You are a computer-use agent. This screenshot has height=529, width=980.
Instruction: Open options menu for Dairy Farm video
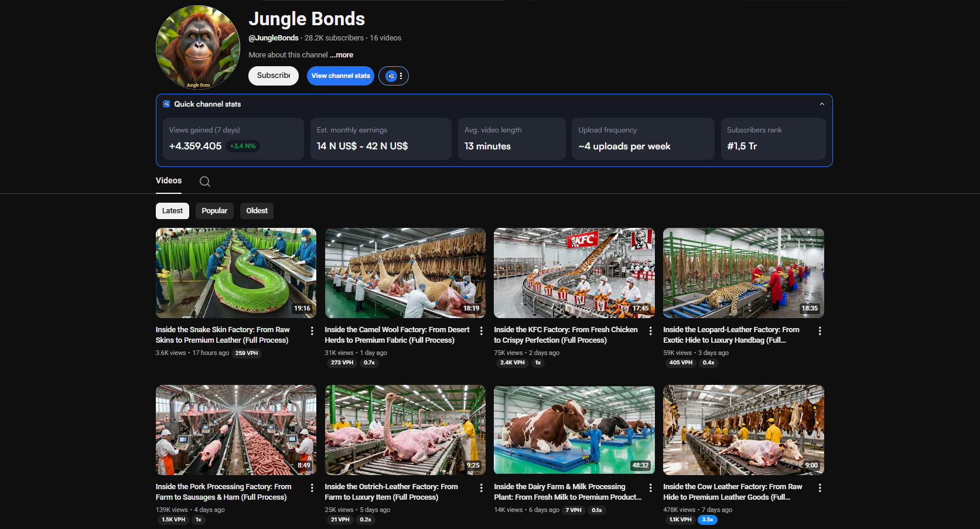click(650, 488)
